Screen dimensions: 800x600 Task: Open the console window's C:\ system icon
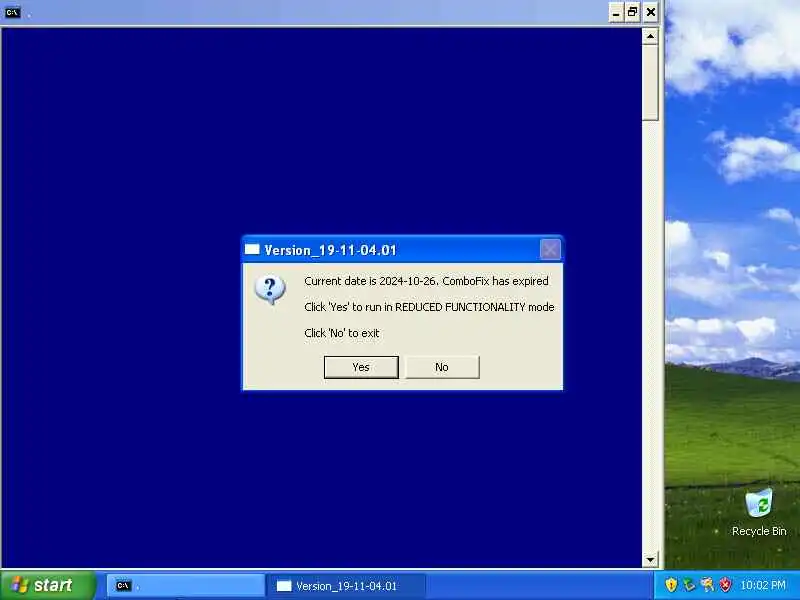(x=13, y=12)
